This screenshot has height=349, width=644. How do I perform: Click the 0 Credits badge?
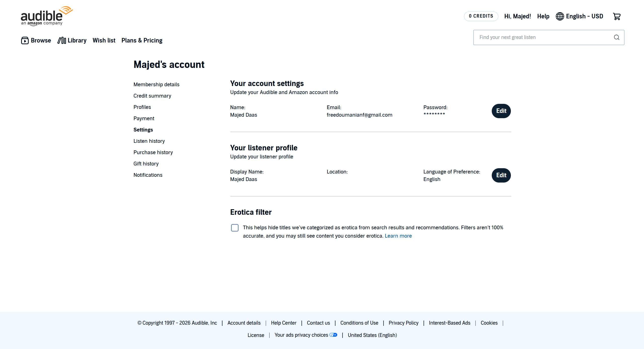click(481, 16)
